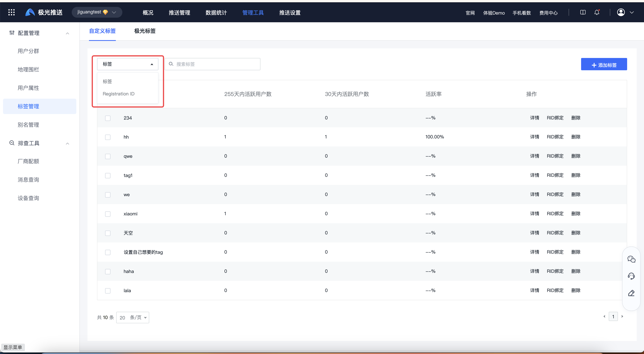Image resolution: width=644 pixels, height=354 pixels.
Task: Click the 添加标签 button
Action: click(x=604, y=64)
